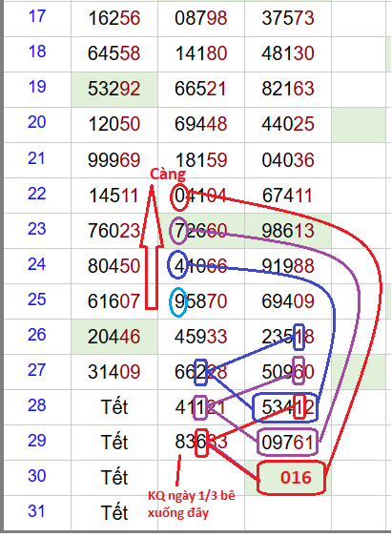Screen dimensions: 392x537
Task: Click the cell containing 09761
Action: tap(288, 443)
